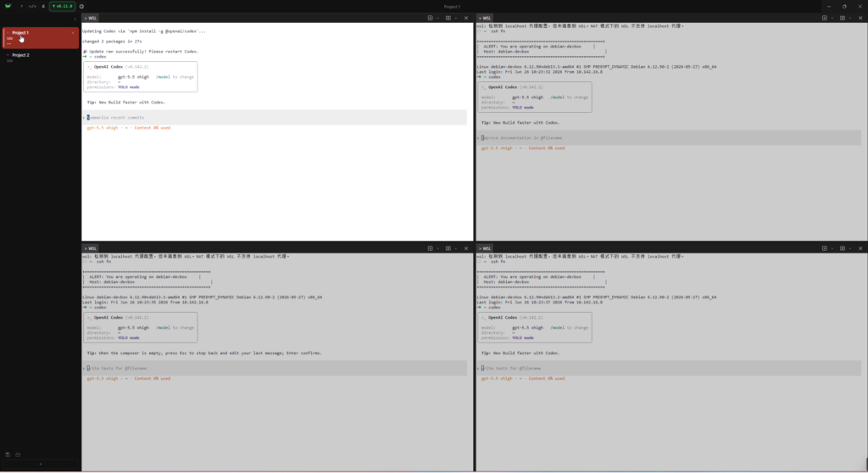Focus bottom-right 'Write tests for @filename' prompt
868x473 pixels.
tap(669, 369)
